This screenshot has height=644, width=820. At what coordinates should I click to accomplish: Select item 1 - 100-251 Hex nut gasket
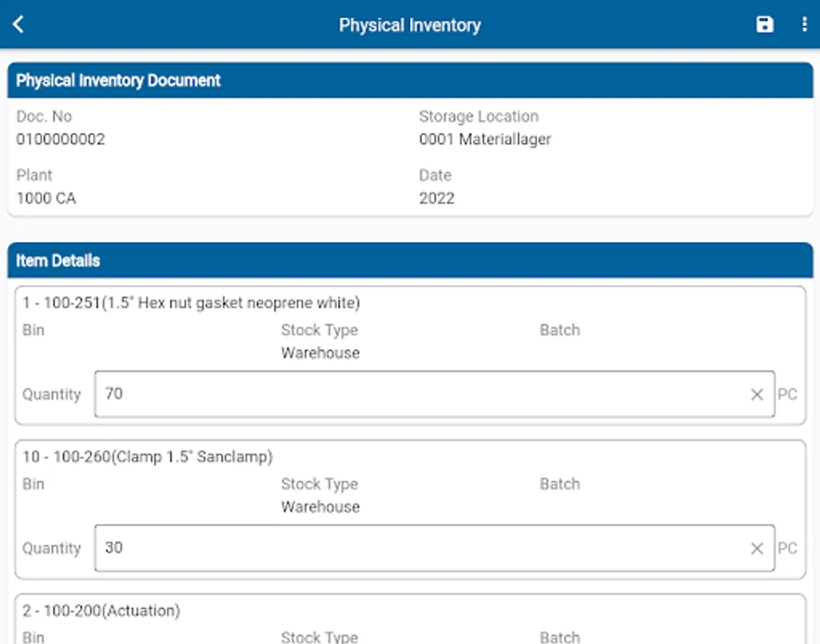point(191,303)
